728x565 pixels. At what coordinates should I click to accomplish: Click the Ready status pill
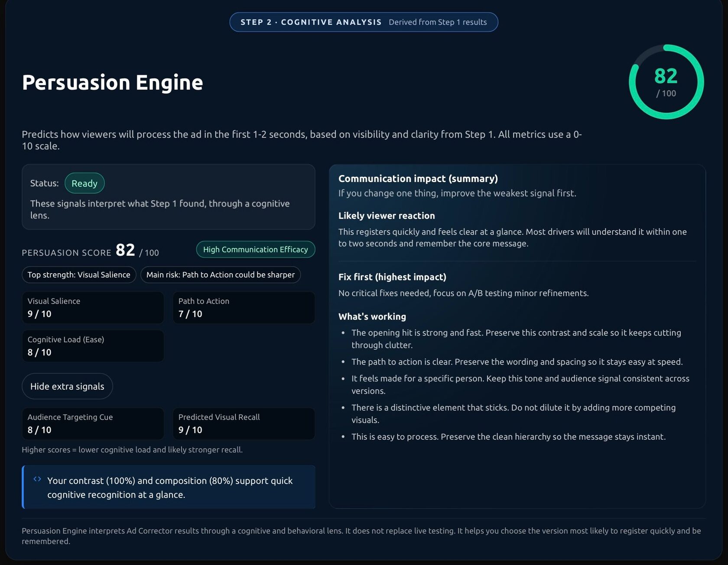[x=84, y=183]
